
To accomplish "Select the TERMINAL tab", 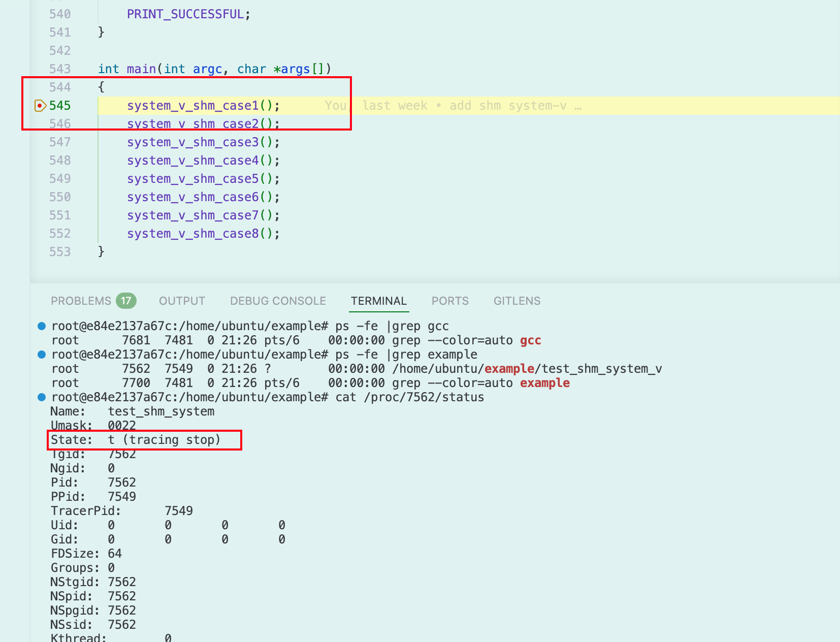I will pos(379,301).
